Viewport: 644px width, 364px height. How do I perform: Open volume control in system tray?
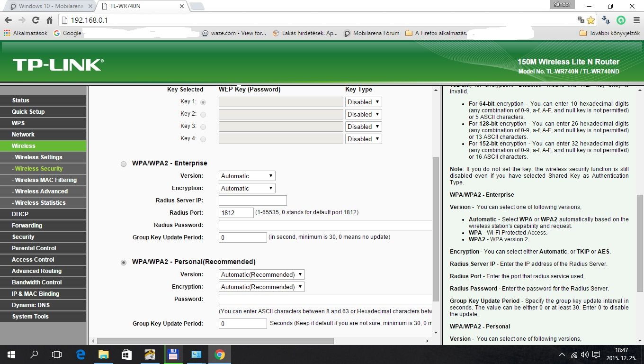[x=585, y=355]
